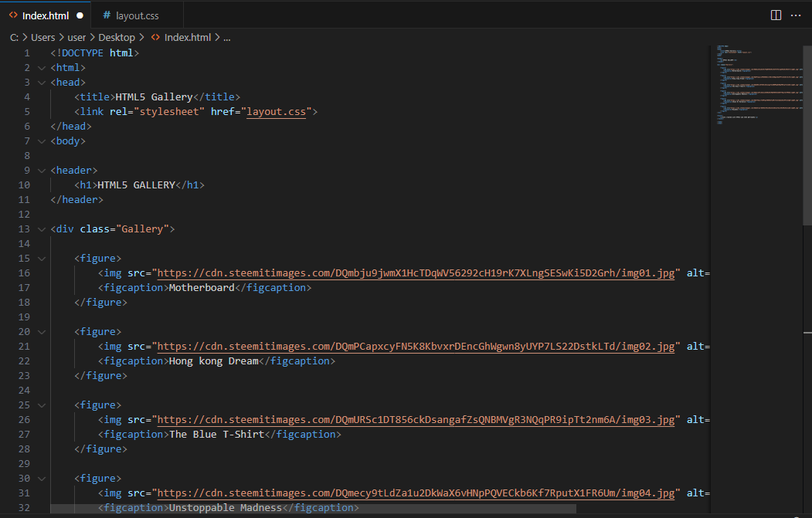Click the CSS hash icon in the layout.css tab
The image size is (812, 518).
click(107, 15)
